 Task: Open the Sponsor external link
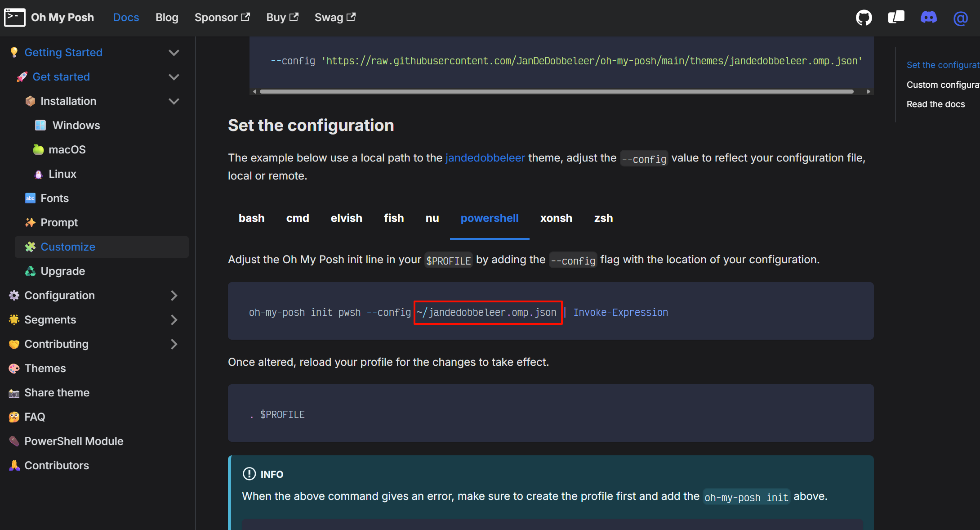[x=222, y=18]
